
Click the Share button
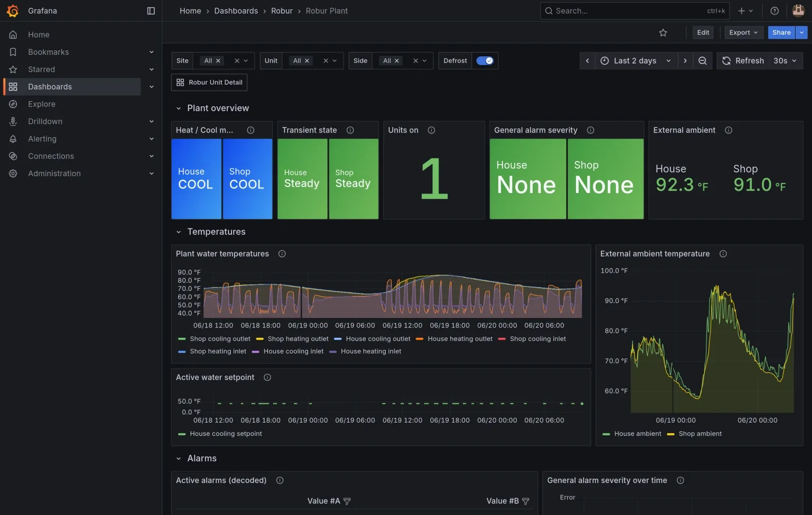click(x=782, y=33)
